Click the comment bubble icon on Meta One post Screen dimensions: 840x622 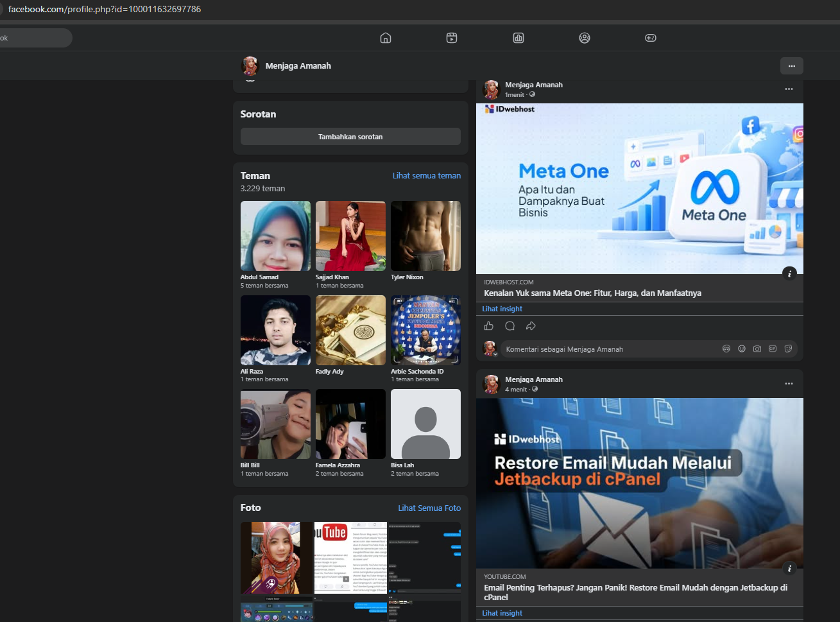[510, 326]
